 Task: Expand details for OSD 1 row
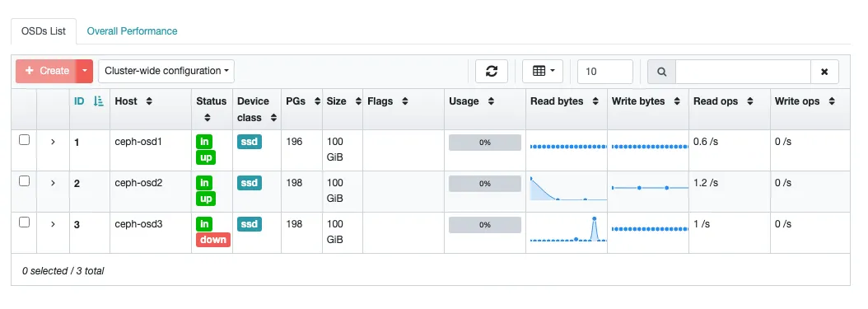coord(54,142)
